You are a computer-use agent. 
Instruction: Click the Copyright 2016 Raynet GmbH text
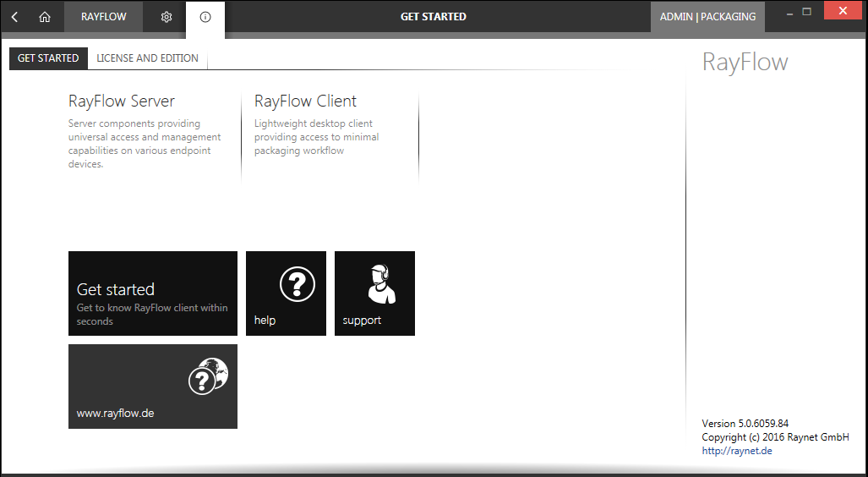coord(775,437)
